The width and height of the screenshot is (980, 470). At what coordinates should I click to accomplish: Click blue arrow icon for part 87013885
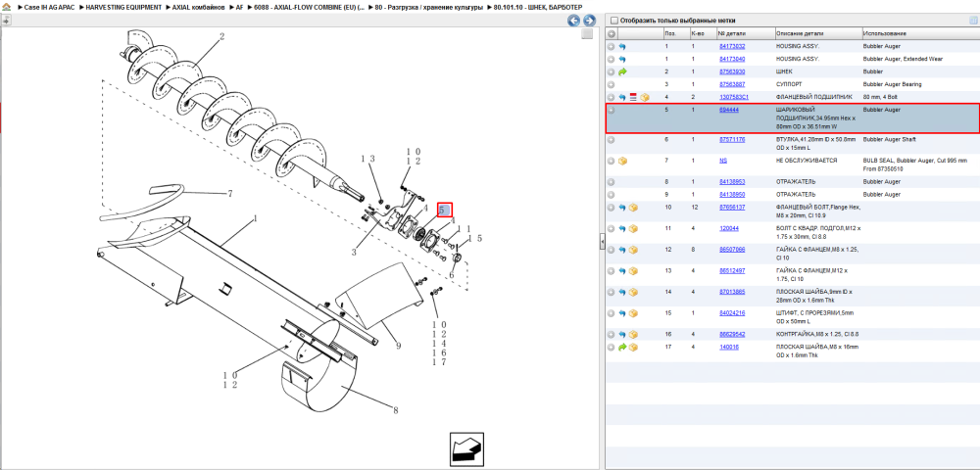coord(622,292)
